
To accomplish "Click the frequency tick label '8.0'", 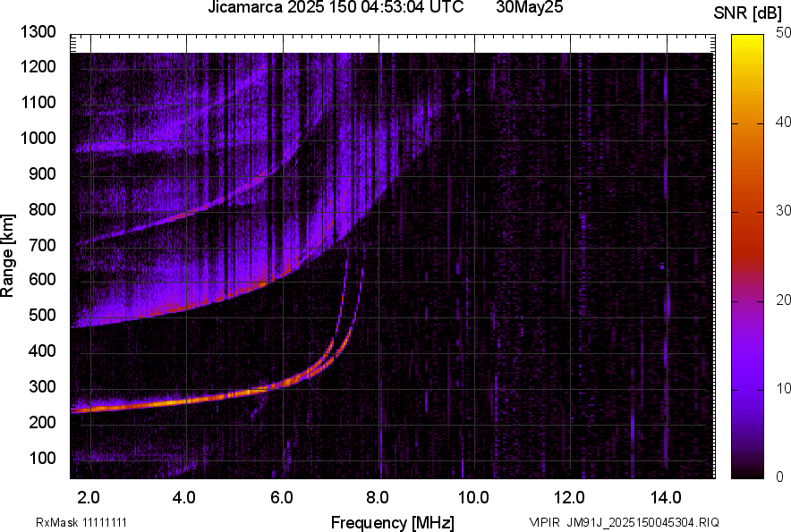I will click(378, 498).
